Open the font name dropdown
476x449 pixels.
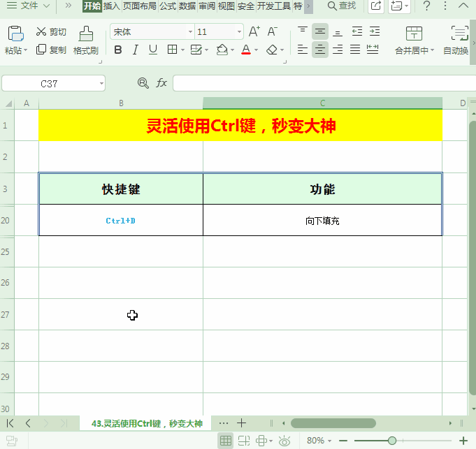(x=190, y=31)
